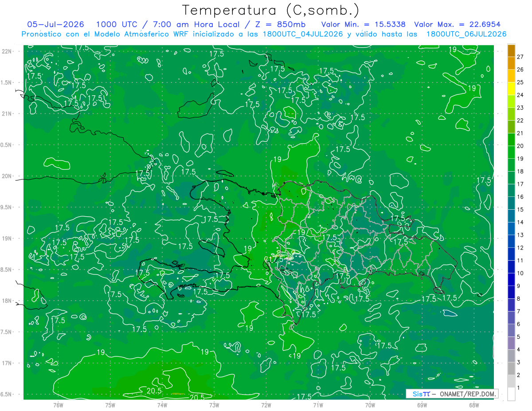Click the Valor Max. = 22.6954 readout
Image resolution: width=532 pixels, height=411 pixels.
click(x=457, y=24)
